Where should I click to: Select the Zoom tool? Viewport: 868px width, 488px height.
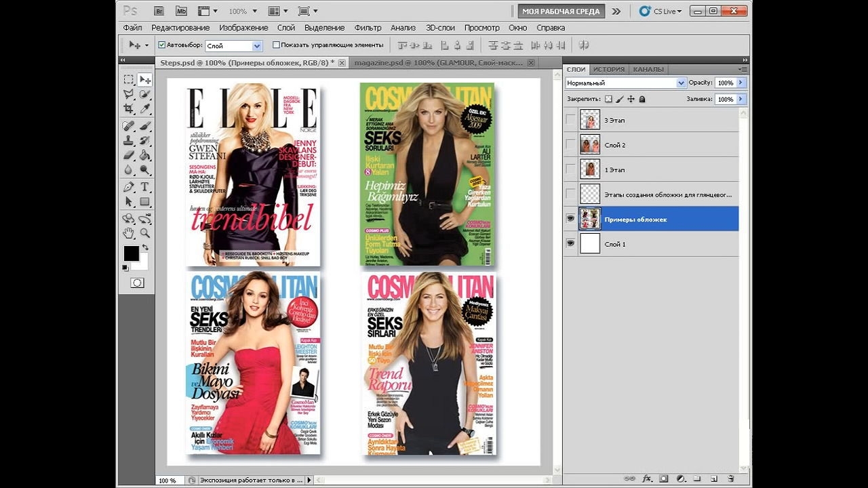coord(144,233)
